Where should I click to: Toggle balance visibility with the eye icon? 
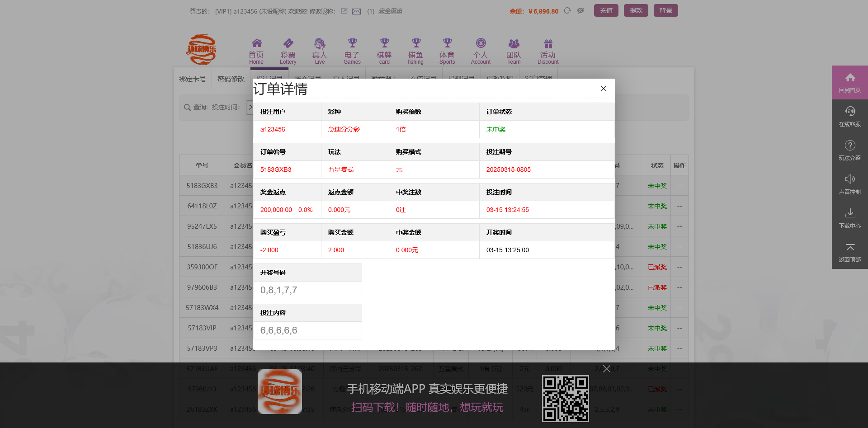coord(580,10)
